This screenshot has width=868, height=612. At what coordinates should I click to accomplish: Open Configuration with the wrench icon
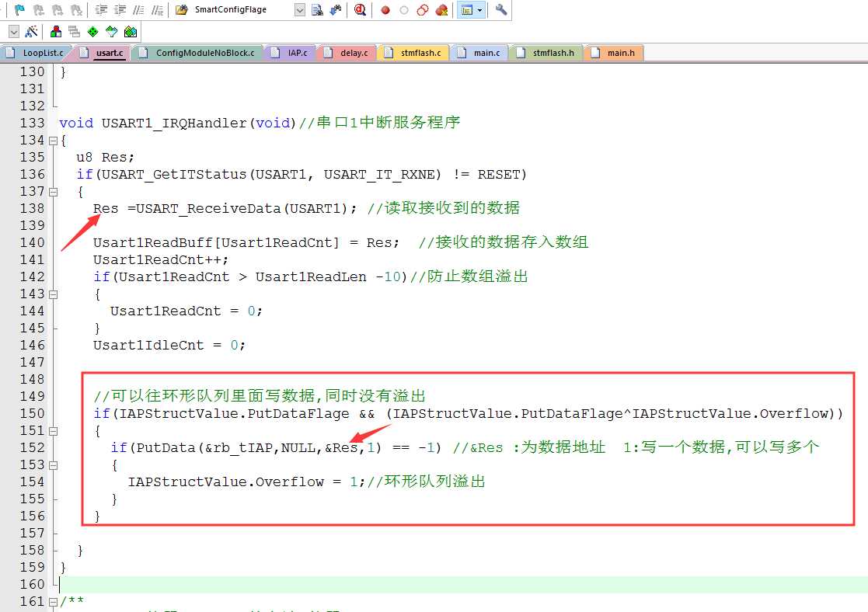(501, 9)
